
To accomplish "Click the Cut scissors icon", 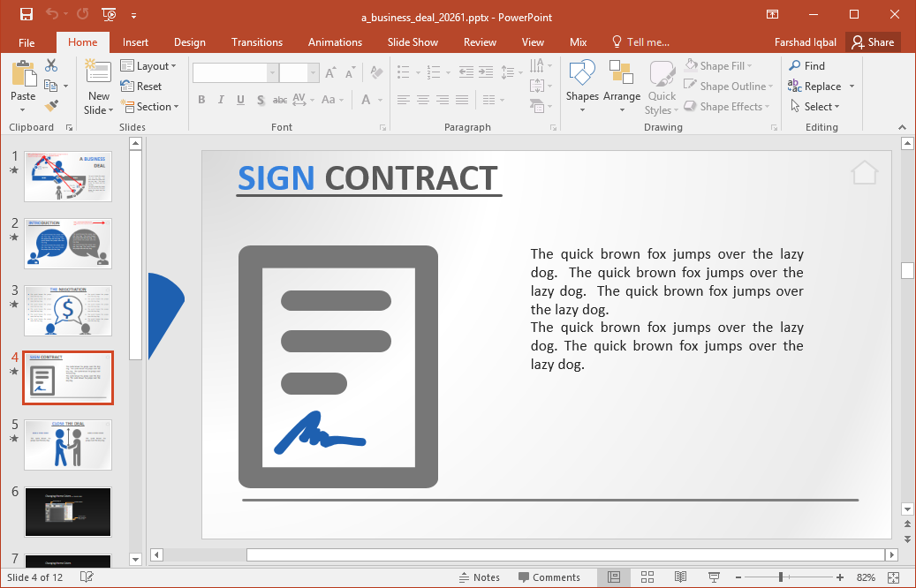I will tap(51, 65).
